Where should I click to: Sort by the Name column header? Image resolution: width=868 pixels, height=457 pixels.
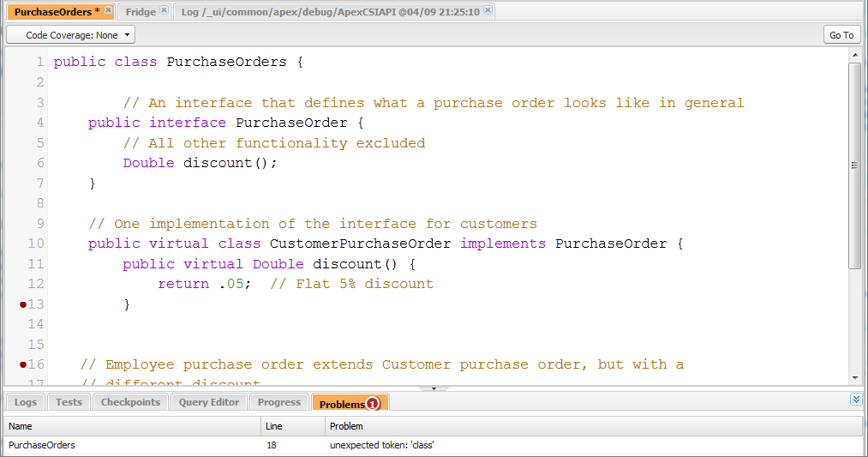pos(132,426)
